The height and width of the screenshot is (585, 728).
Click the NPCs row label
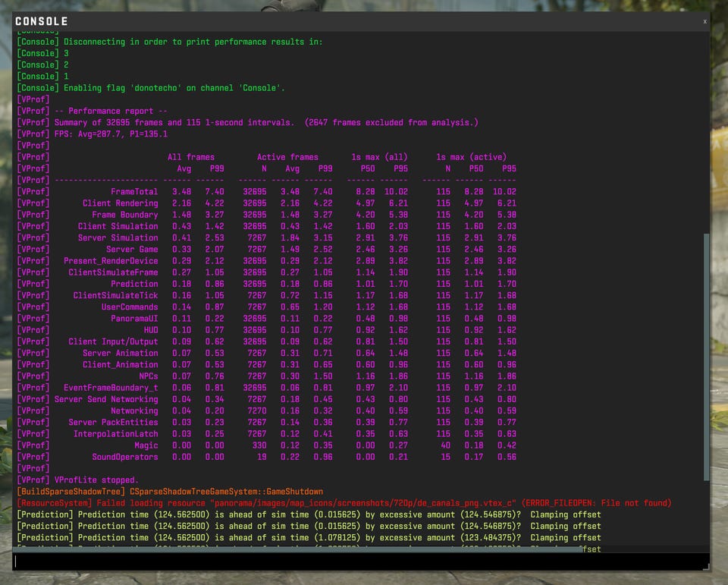point(149,376)
